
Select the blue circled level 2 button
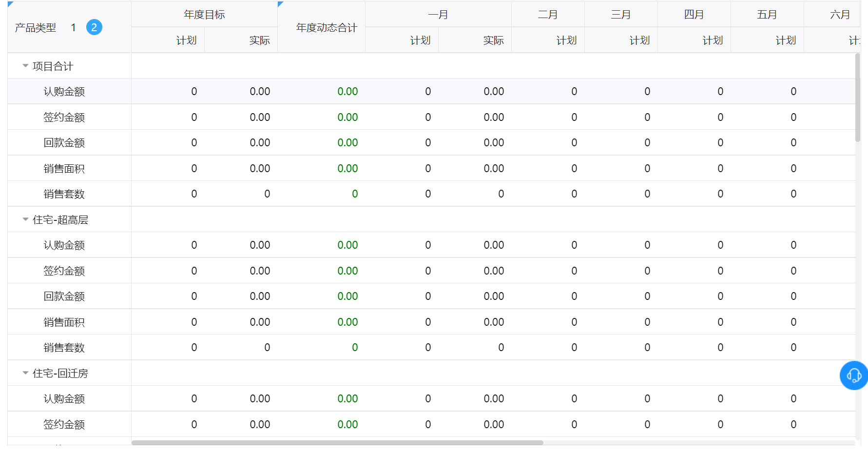point(94,27)
